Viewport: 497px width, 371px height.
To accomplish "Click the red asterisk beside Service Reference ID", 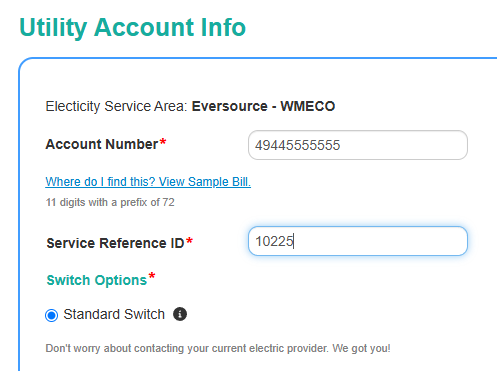I will point(189,241).
